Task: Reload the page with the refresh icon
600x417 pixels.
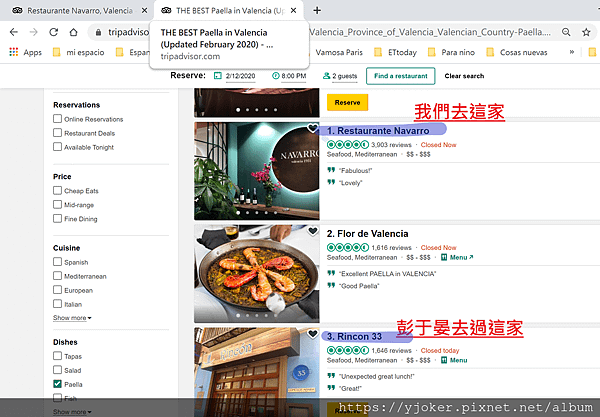Action: pos(54,32)
